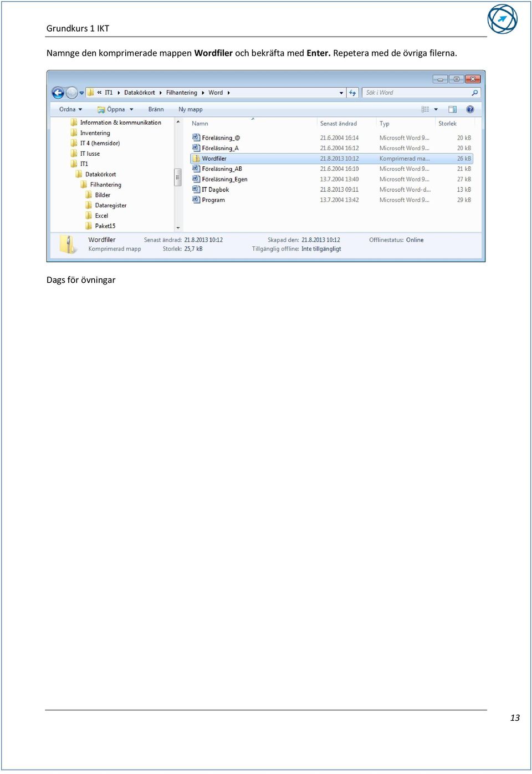
Task: Select the file name Program
Action: [213, 200]
